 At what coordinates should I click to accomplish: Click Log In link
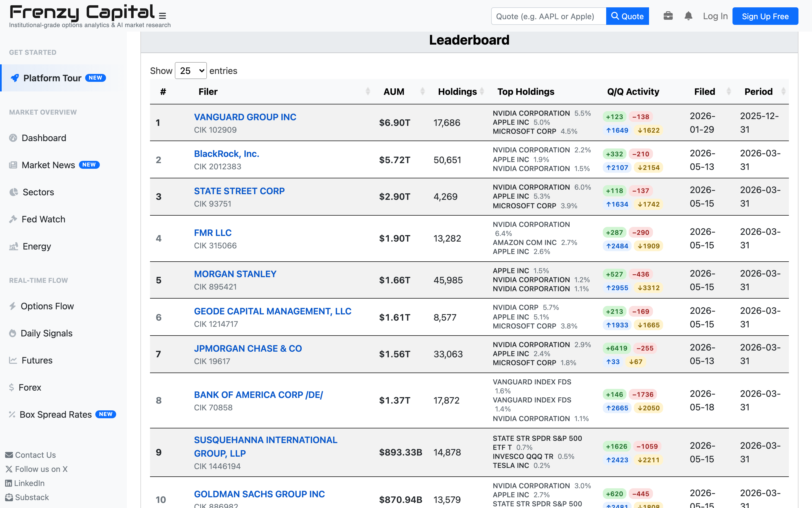715,16
